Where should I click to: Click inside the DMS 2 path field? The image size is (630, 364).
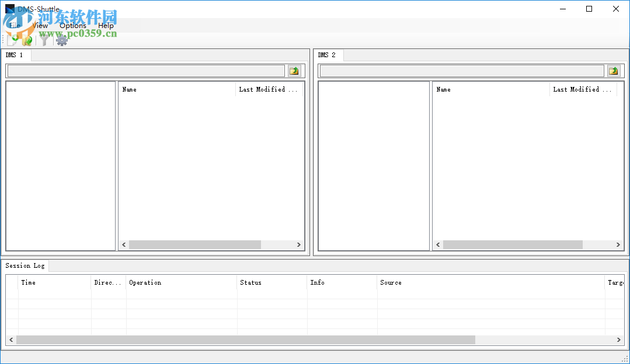tap(461, 71)
